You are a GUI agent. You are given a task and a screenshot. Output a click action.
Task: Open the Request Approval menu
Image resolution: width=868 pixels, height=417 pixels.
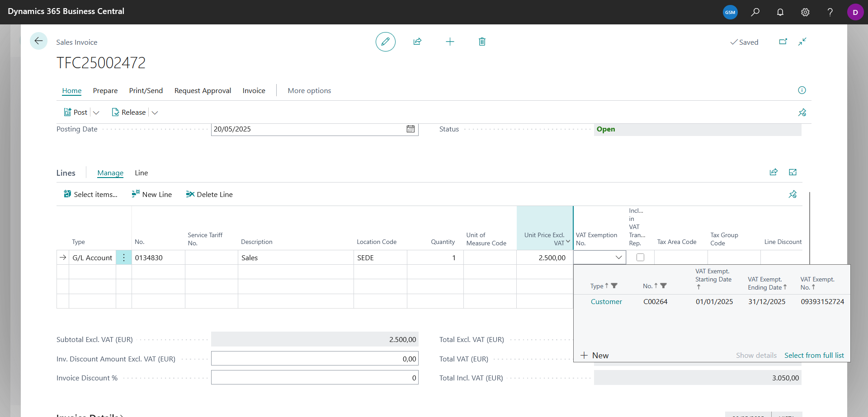(x=203, y=91)
